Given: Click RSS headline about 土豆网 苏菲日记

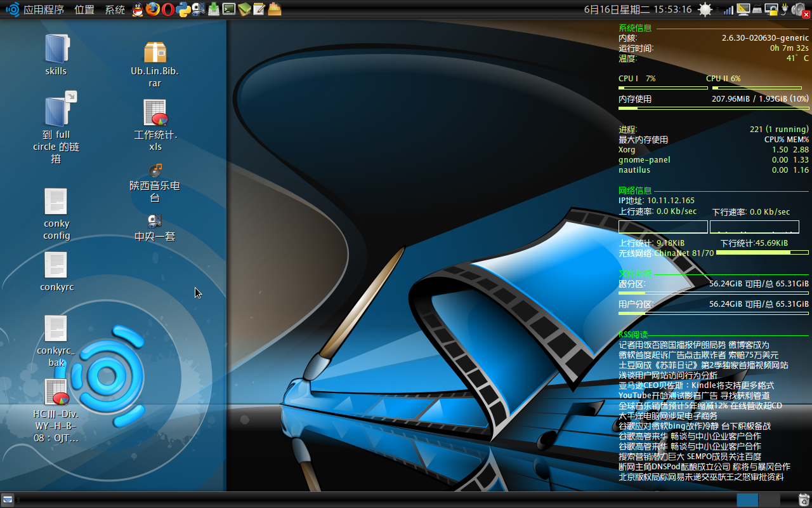Looking at the screenshot, I should (x=704, y=365).
